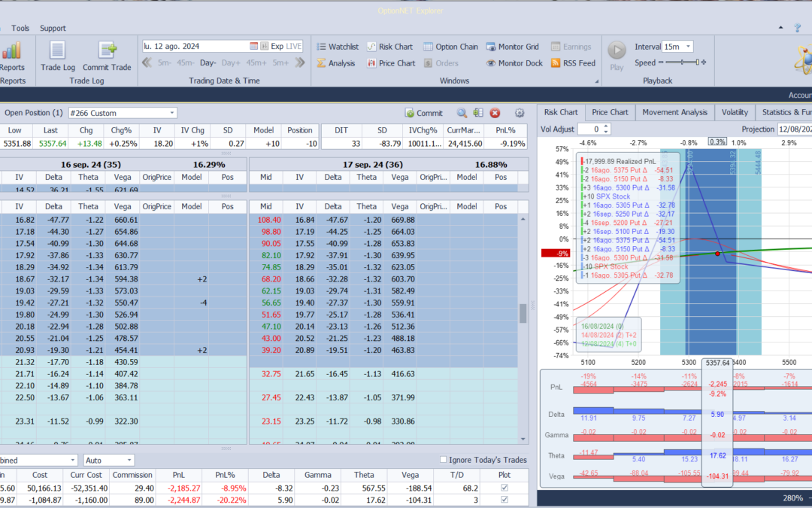Step back with the double left chevron
Viewport: 812px width, 508px height.
pyautogui.click(x=147, y=62)
